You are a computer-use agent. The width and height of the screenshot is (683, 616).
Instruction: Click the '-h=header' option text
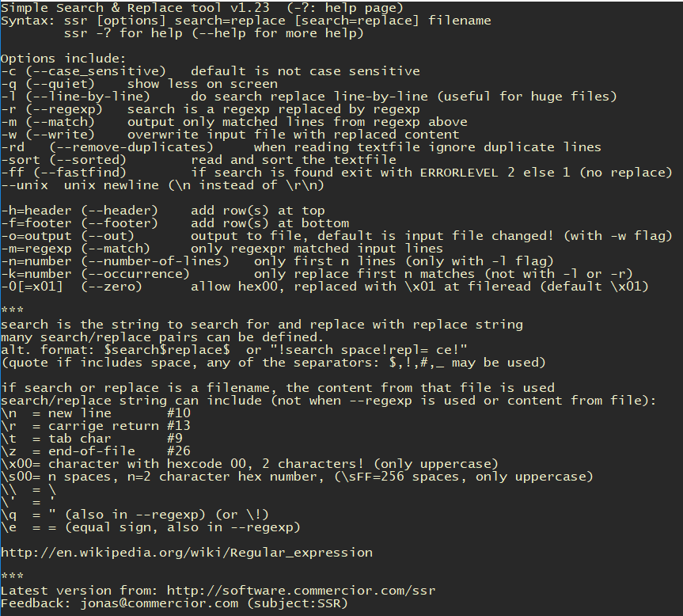click(36, 210)
